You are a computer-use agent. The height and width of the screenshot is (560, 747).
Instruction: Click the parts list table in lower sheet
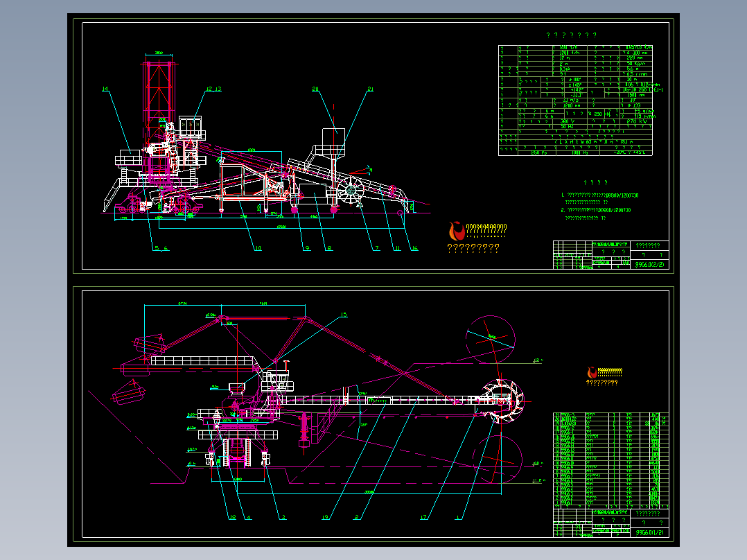610,460
